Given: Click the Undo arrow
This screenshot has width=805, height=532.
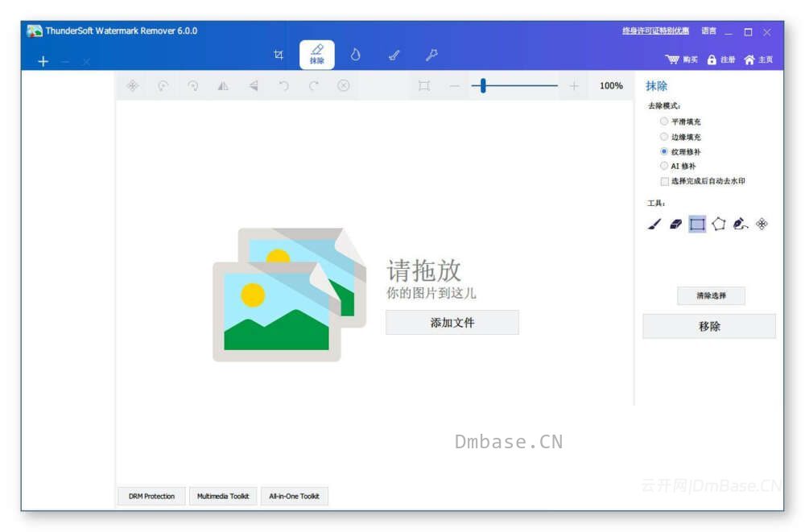Looking at the screenshot, I should [283, 86].
